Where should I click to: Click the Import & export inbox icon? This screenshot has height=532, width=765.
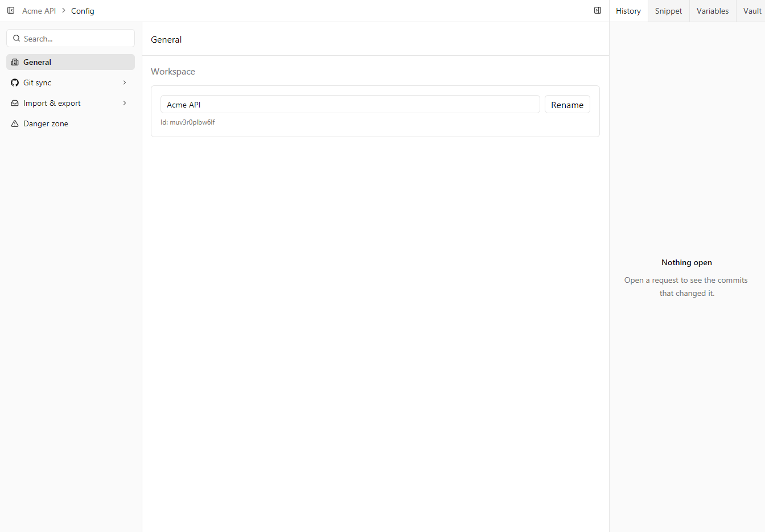click(x=15, y=103)
